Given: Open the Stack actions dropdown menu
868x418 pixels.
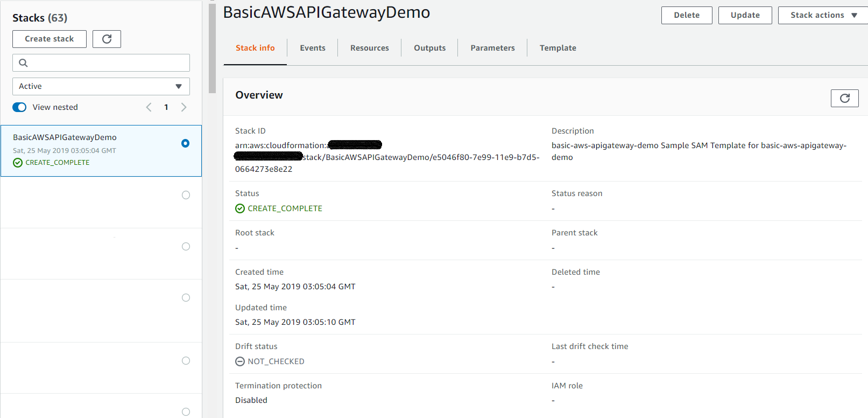Looking at the screenshot, I should (823, 15).
